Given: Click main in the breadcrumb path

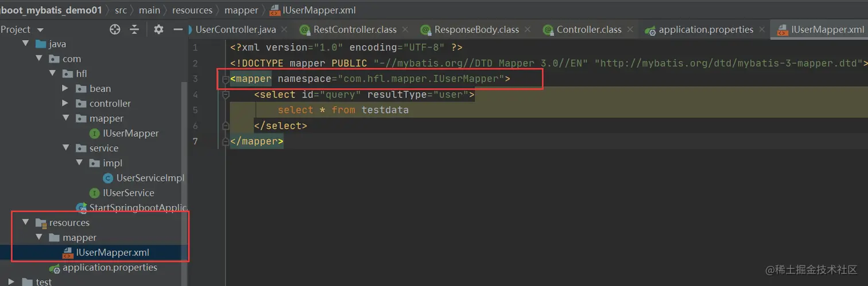Looking at the screenshot, I should click(x=149, y=10).
